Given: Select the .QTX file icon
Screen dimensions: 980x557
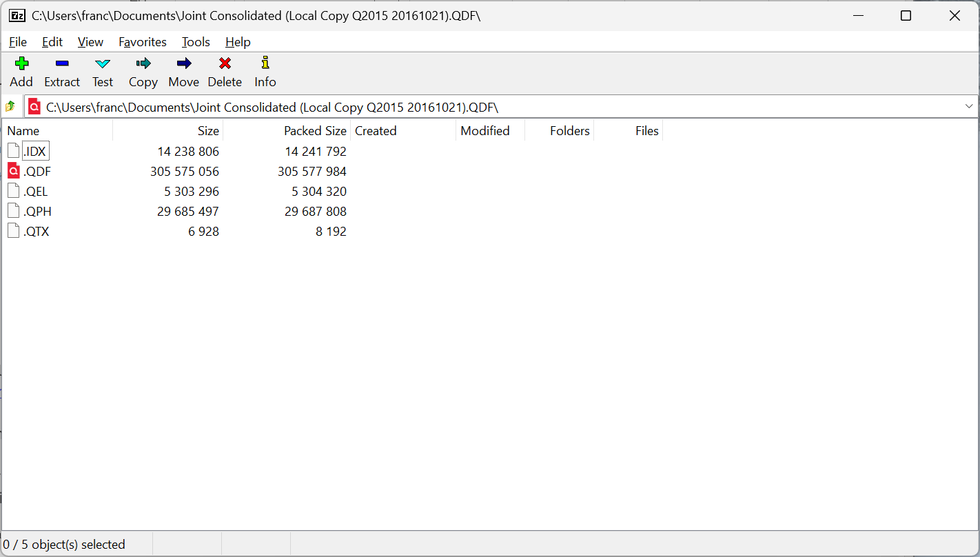Looking at the screenshot, I should coord(14,231).
